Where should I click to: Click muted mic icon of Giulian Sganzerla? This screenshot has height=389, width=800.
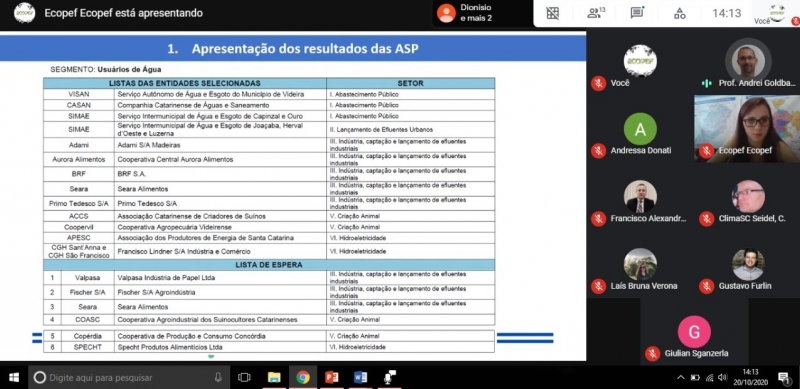coord(653,353)
